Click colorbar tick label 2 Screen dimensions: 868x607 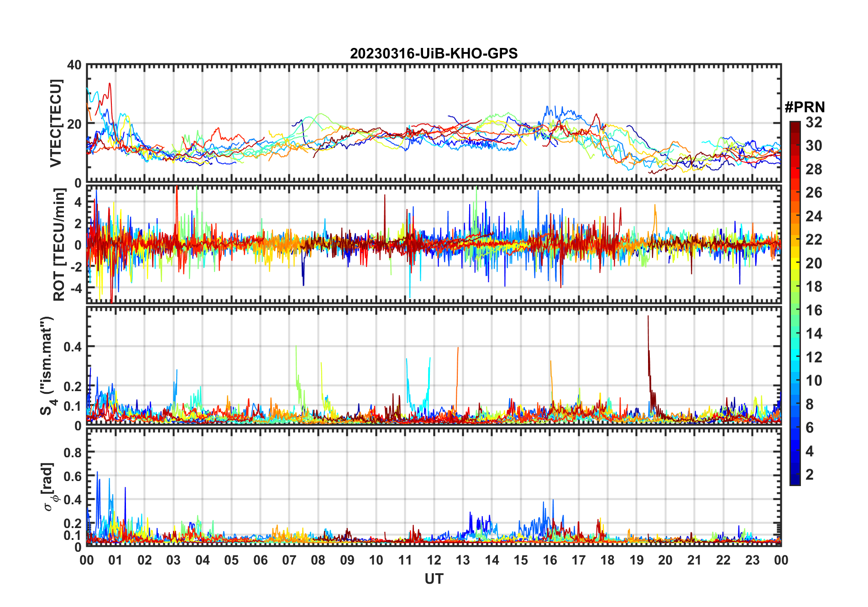coord(810,475)
